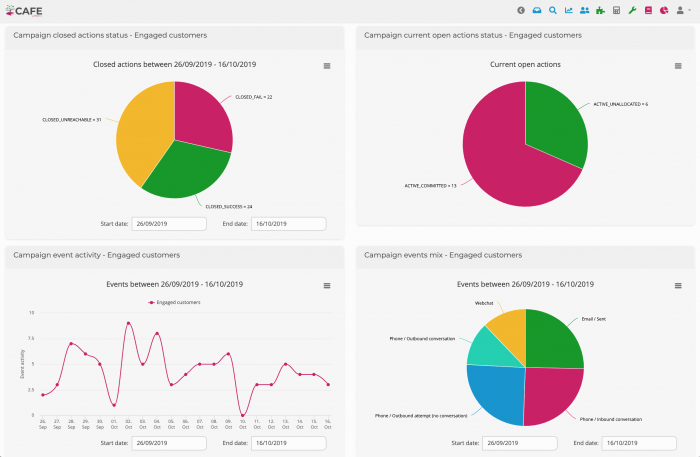
Task: Click the green puzzle piece icon
Action: pos(600,10)
